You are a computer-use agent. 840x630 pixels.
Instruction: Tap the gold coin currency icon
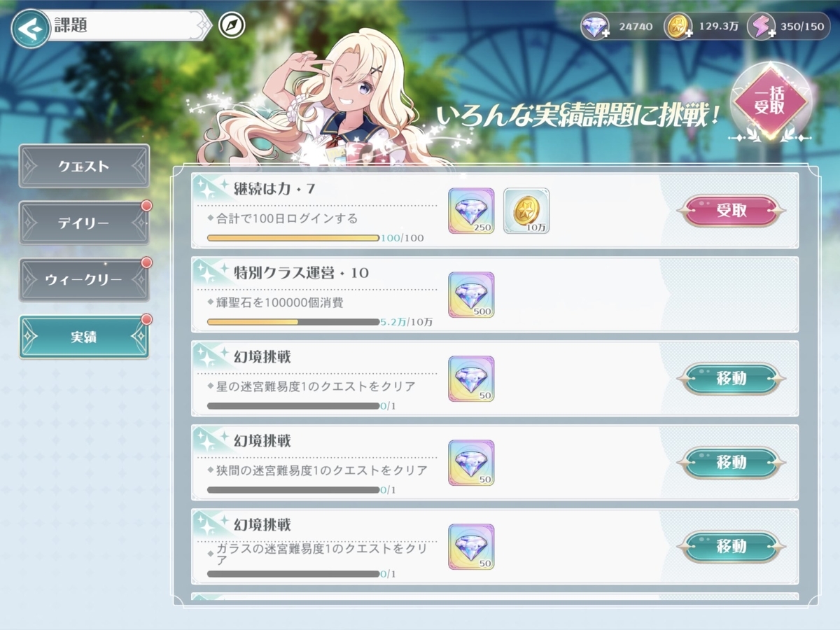pyautogui.click(x=677, y=27)
